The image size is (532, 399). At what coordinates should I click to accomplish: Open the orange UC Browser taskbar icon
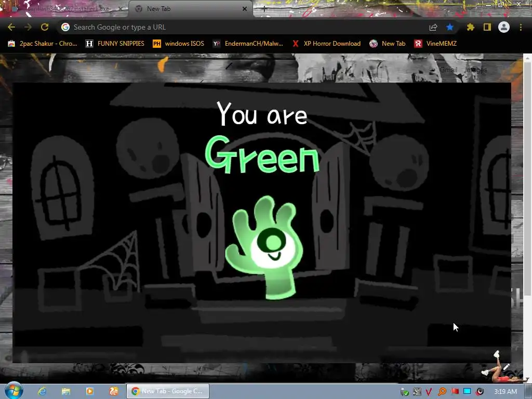coord(114,391)
